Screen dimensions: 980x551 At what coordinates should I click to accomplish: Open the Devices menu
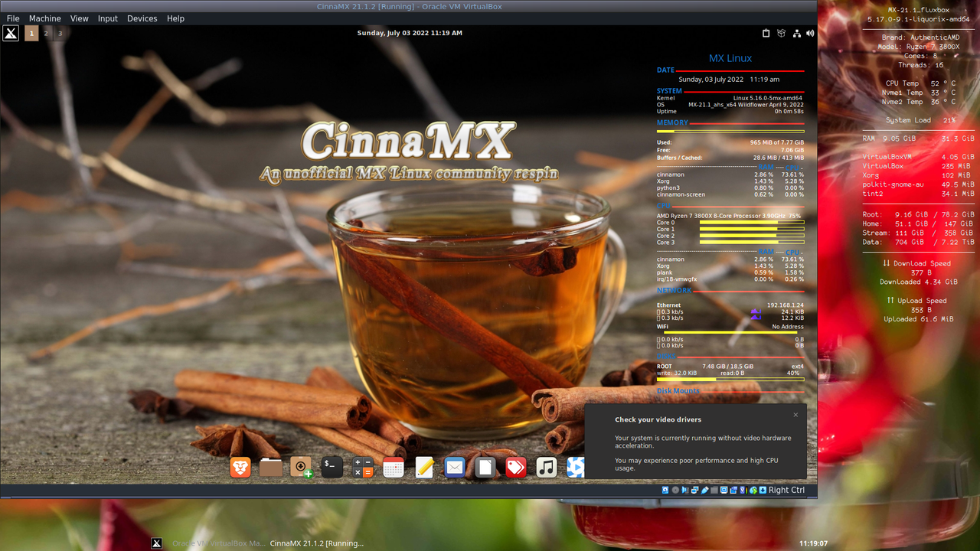point(142,18)
